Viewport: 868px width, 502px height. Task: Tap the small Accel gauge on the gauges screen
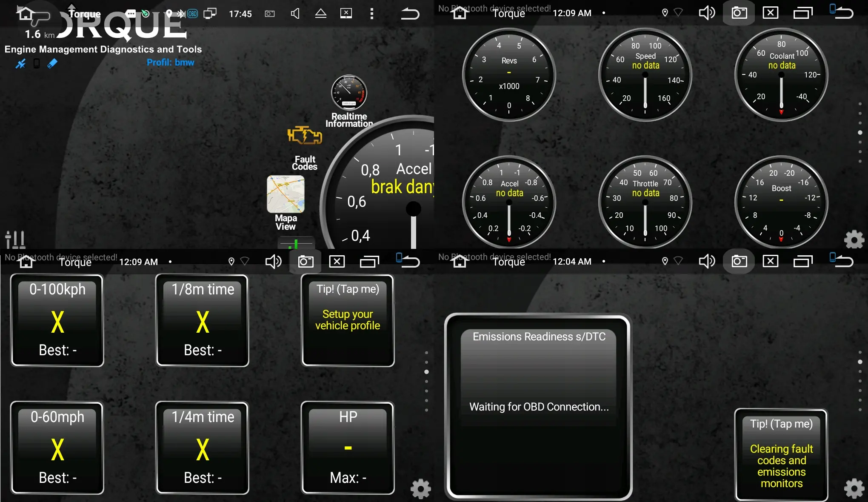coord(509,202)
